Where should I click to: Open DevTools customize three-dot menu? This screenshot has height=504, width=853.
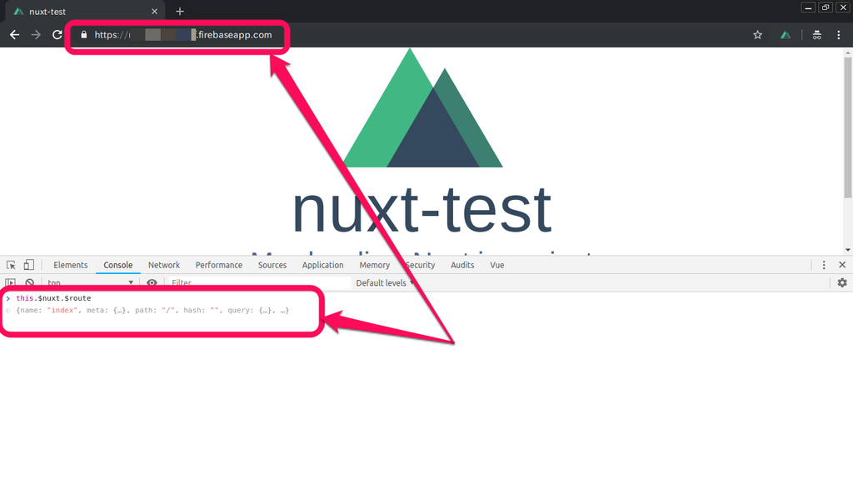[x=824, y=265]
